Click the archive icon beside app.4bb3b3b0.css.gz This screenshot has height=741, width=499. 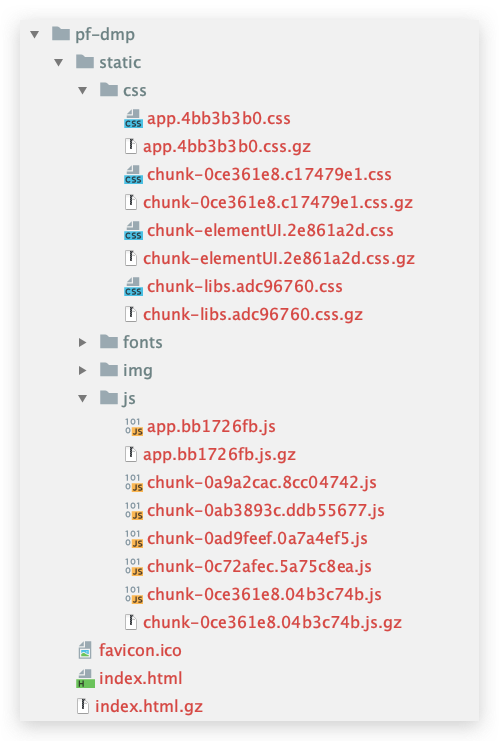131,146
